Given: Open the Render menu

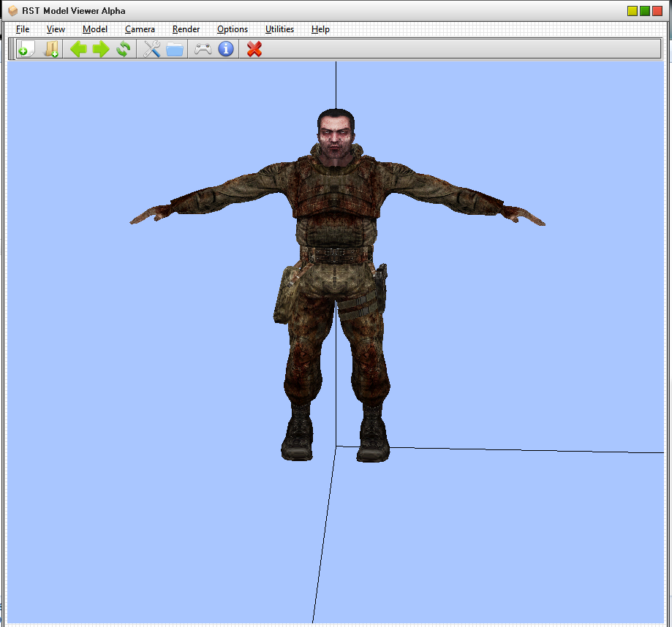Looking at the screenshot, I should pyautogui.click(x=186, y=29).
